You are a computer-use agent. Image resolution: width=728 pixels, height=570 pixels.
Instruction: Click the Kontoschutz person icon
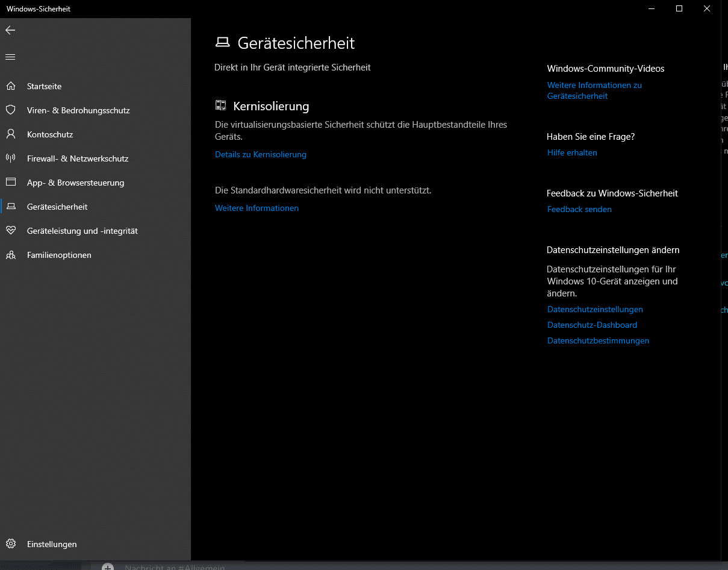10,134
